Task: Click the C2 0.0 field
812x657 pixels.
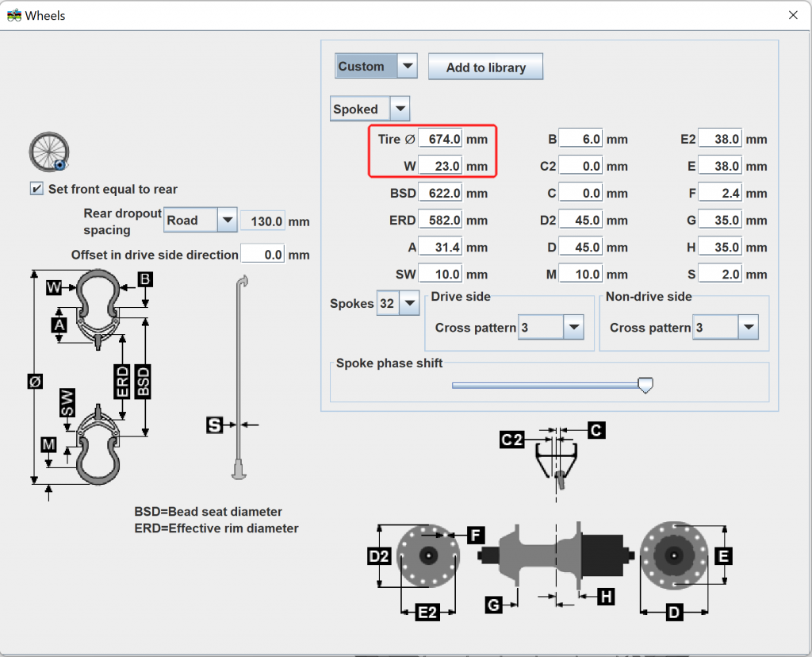Action: tap(580, 166)
